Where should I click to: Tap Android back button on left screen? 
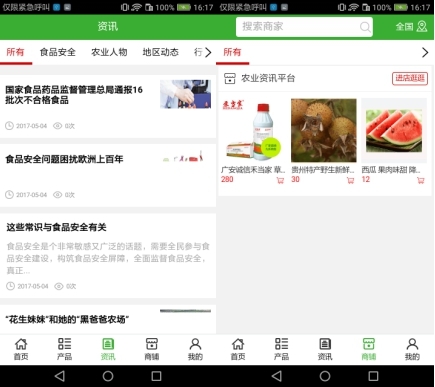[60, 376]
